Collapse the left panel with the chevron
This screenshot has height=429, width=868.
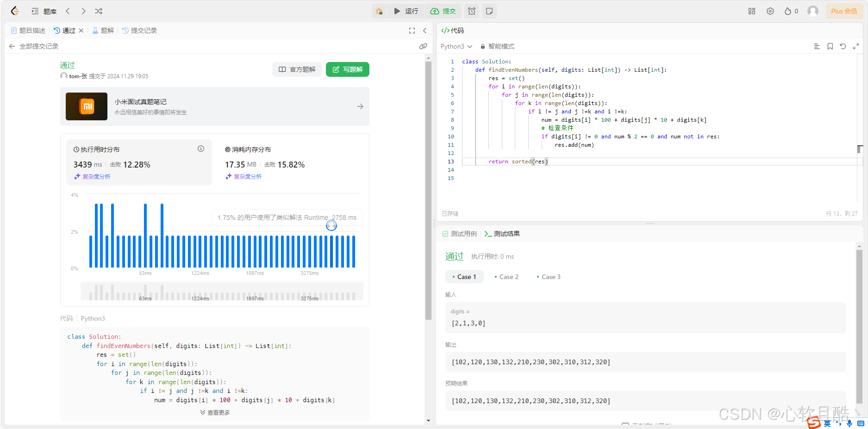pos(425,31)
